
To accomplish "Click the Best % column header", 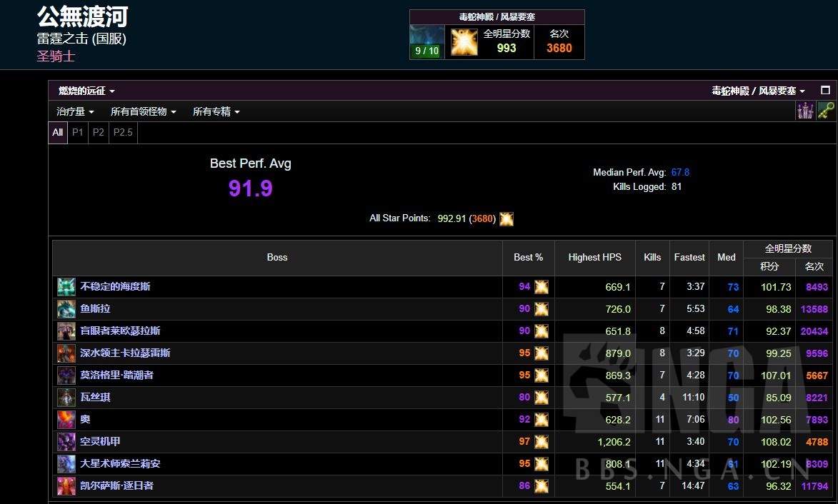I will click(528, 257).
